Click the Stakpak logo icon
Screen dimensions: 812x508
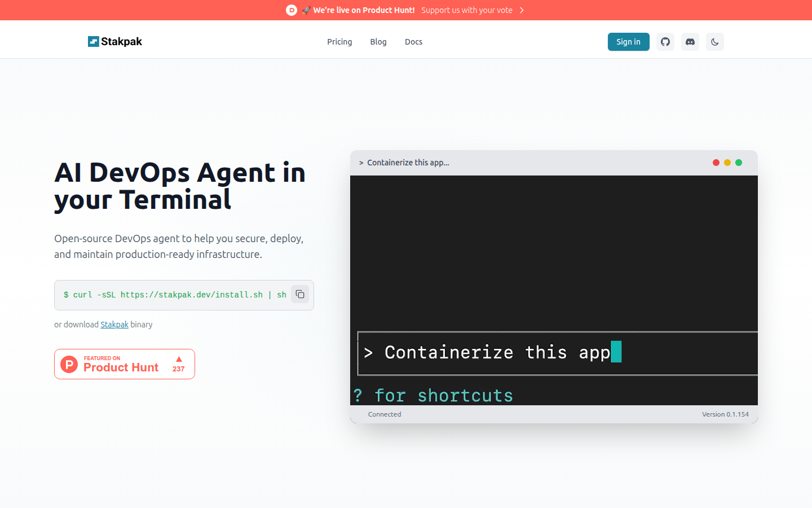[93, 42]
